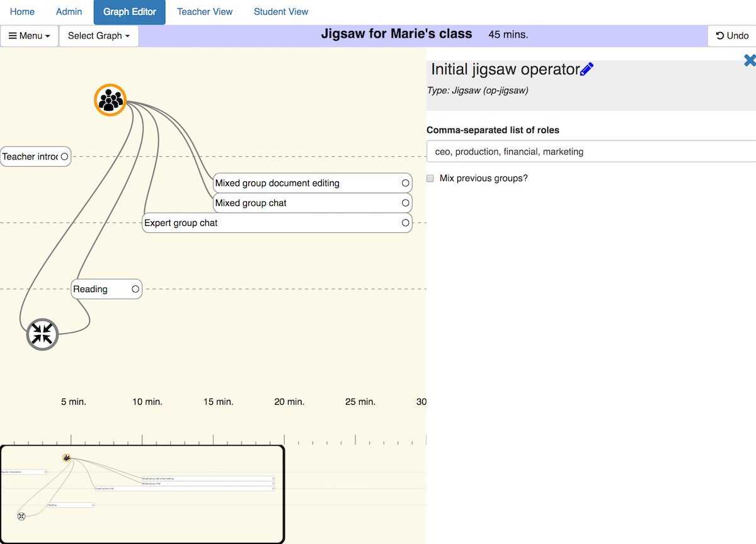This screenshot has height=544, width=756.
Task: Click the jigsaw operator in the minimap
Action: [x=67, y=458]
